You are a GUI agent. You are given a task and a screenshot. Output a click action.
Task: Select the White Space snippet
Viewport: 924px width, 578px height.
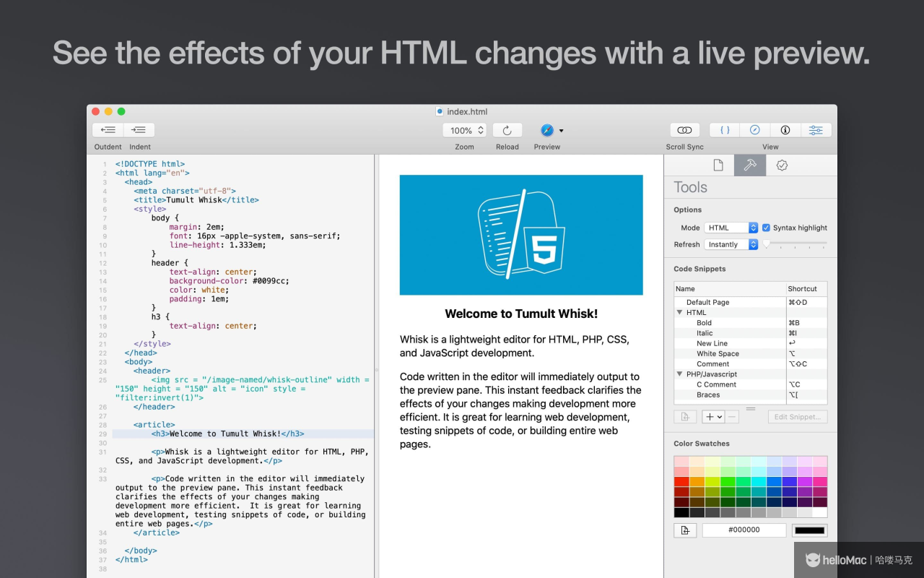click(x=751, y=354)
